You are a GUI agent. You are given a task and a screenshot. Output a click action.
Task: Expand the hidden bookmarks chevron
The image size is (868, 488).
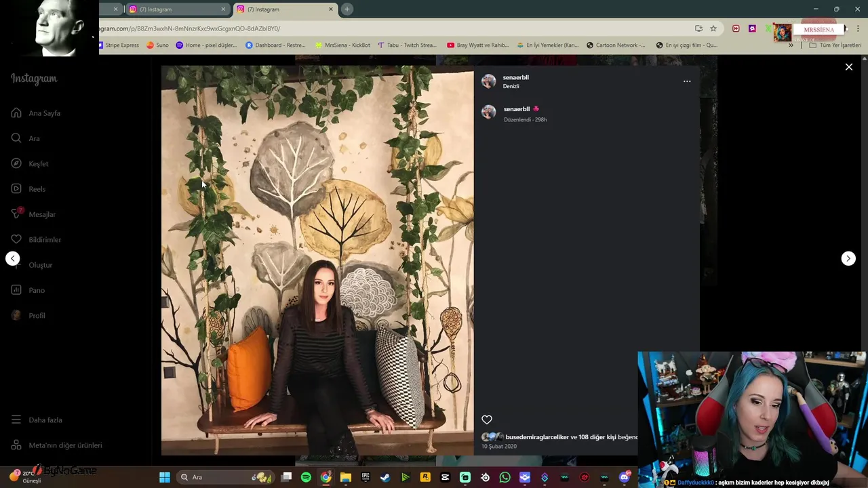pos(791,45)
